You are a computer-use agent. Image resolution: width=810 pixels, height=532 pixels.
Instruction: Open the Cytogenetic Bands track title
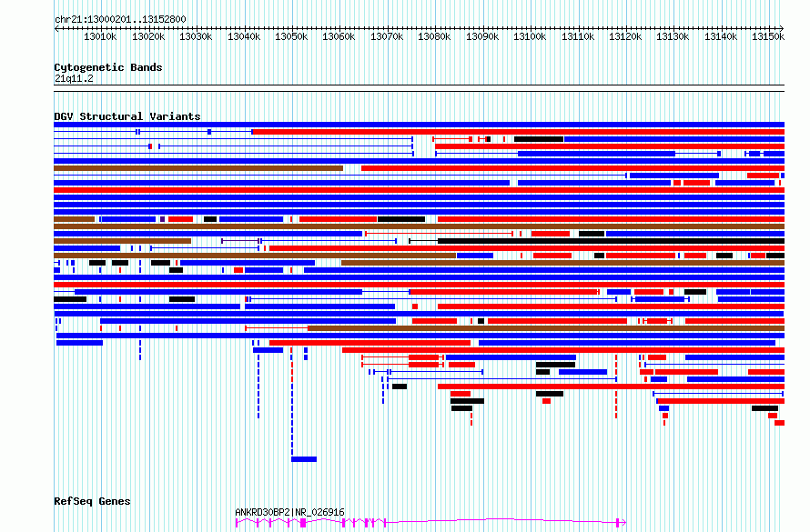click(108, 67)
